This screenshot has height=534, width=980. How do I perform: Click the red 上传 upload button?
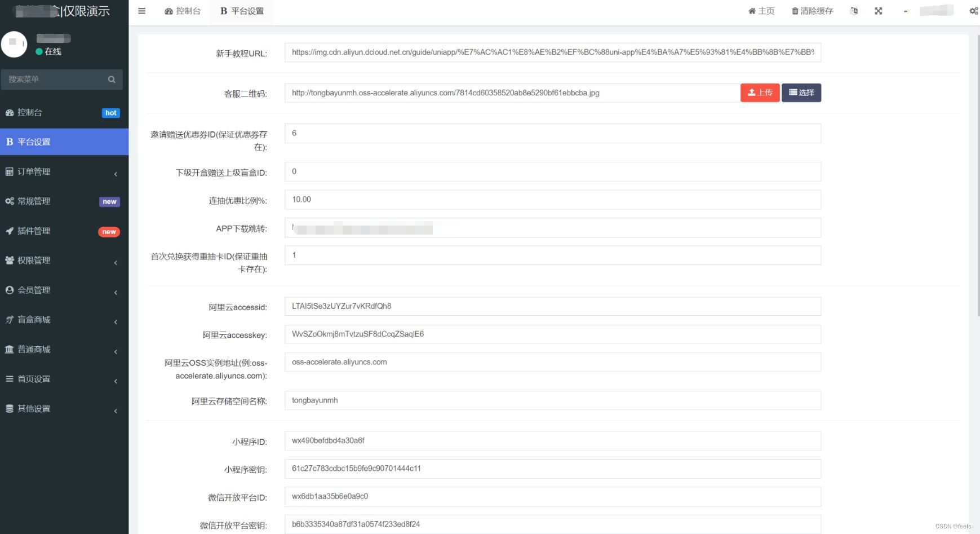click(x=760, y=93)
